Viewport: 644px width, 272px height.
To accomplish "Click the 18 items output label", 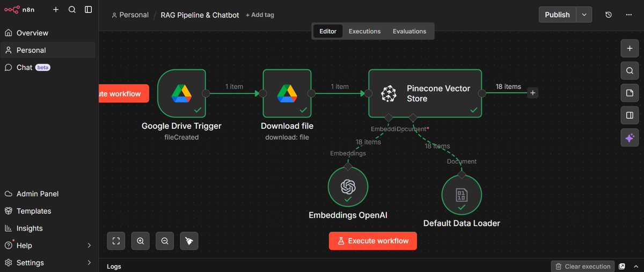I will (508, 86).
